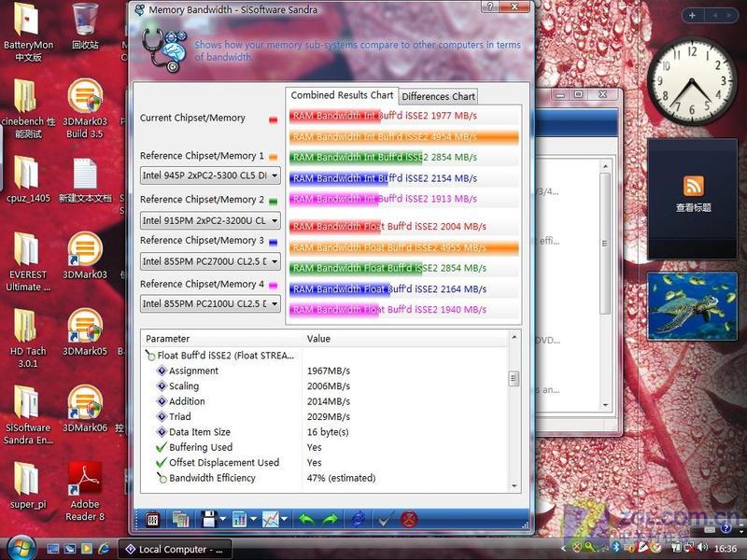Open cpuz_1405 desktop folder
Screen dimensions: 747x560
pos(28,180)
